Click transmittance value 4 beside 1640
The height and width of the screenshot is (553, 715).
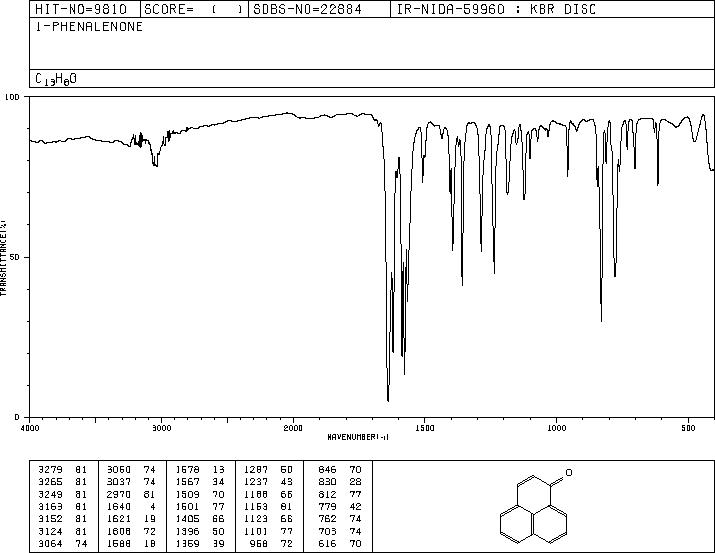[x=152, y=506]
